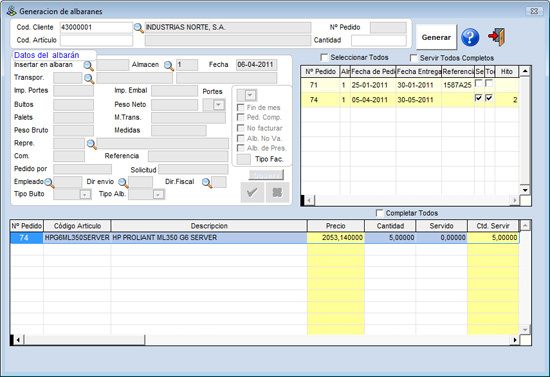Toggle Se checkbox for order 71
The width and height of the screenshot is (550, 377).
point(478,83)
